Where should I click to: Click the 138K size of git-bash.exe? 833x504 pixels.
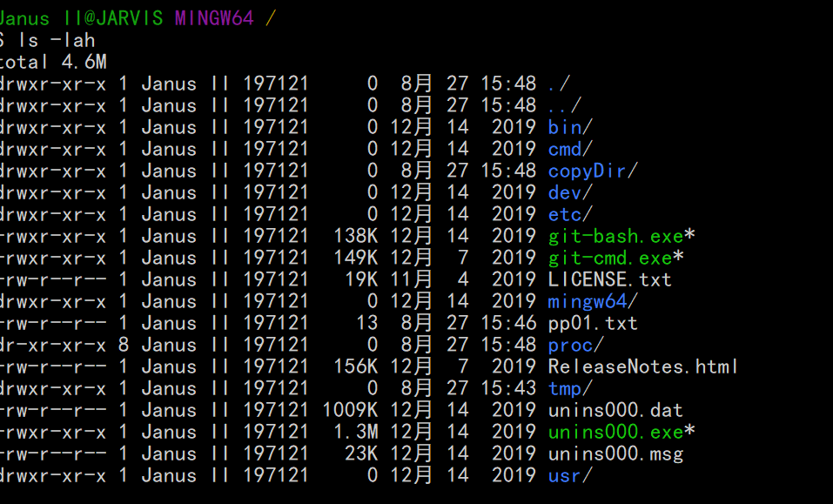click(355, 237)
